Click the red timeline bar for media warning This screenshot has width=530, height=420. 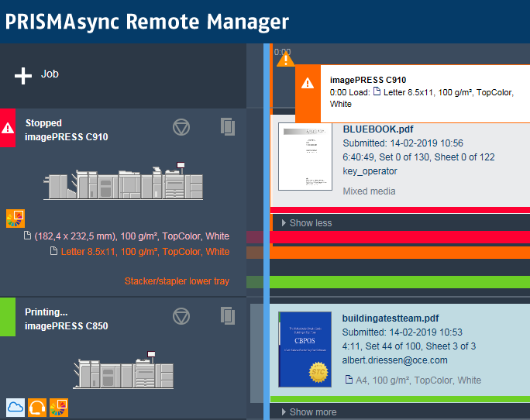coord(400,237)
